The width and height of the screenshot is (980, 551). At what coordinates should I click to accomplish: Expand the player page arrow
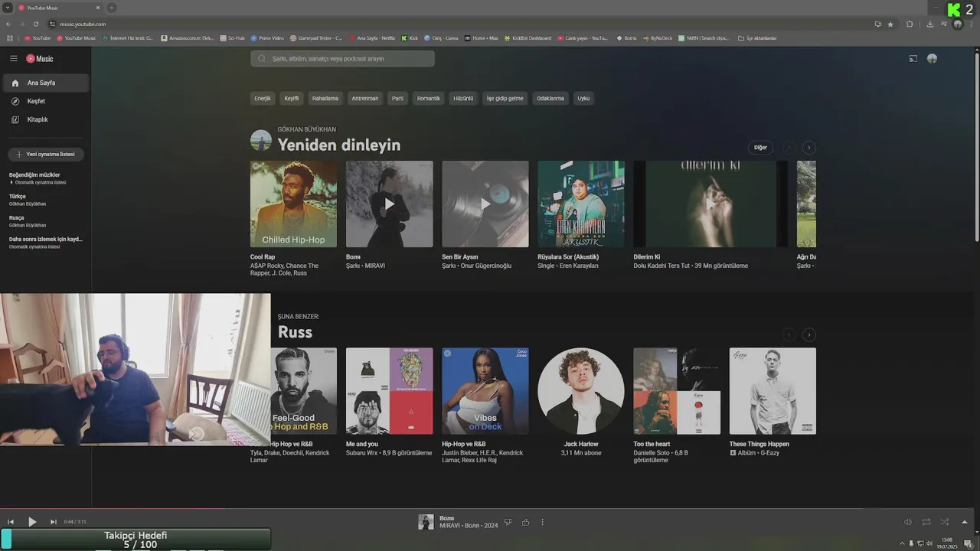click(x=965, y=522)
